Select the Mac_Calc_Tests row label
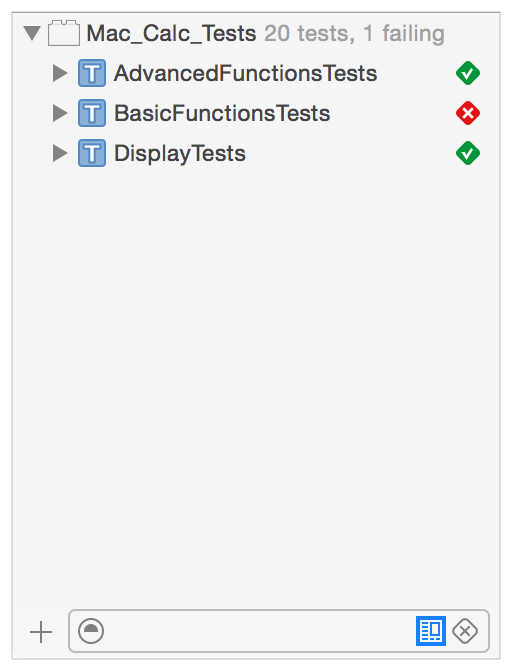 171,33
